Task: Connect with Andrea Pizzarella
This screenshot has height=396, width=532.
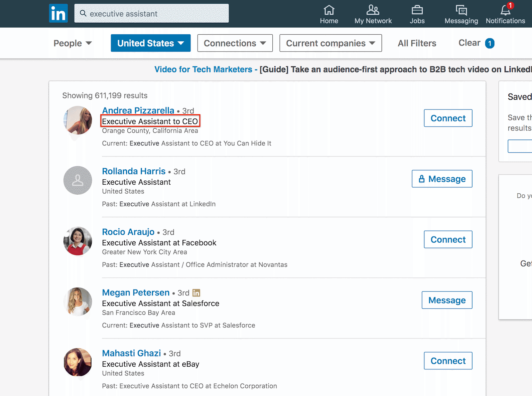Action: tap(448, 118)
